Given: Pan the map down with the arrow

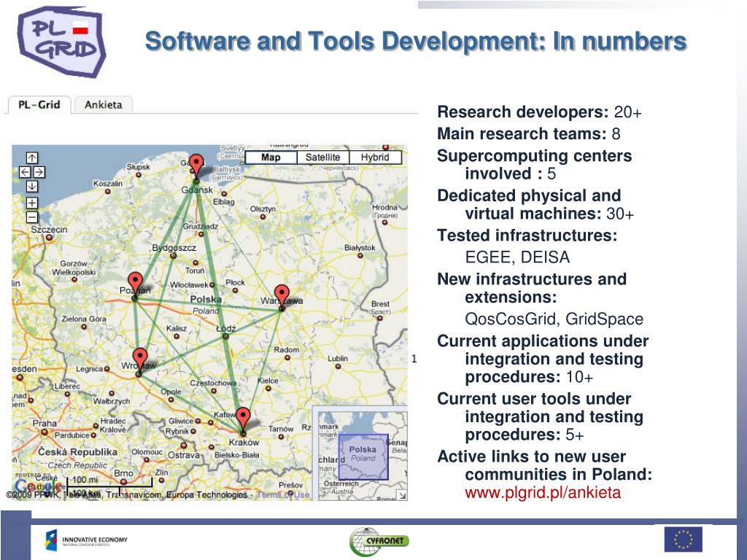Looking at the screenshot, I should 32,186.
